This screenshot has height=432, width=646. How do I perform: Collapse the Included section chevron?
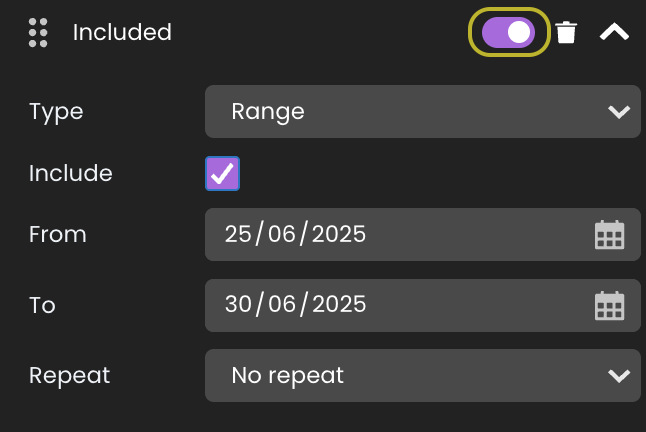point(614,33)
